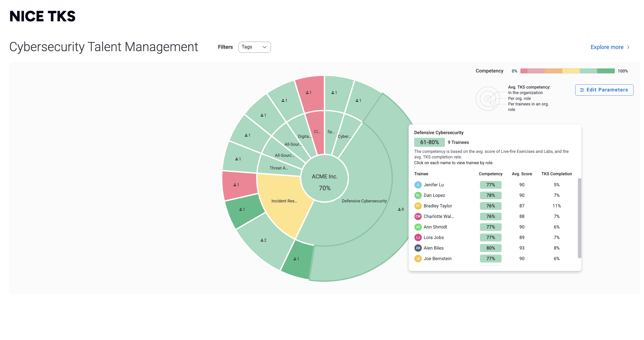Click the 9 trainees person icon
Screen dimensions: 644x340
click(x=399, y=209)
